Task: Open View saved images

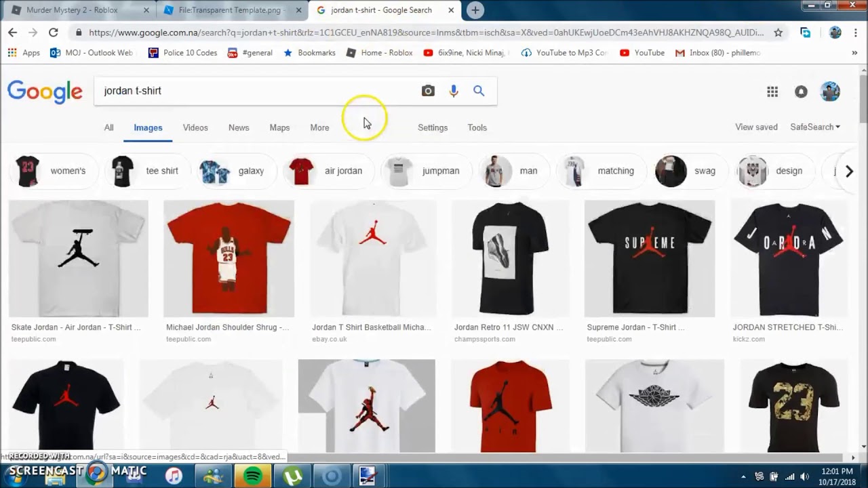Action: pos(756,127)
